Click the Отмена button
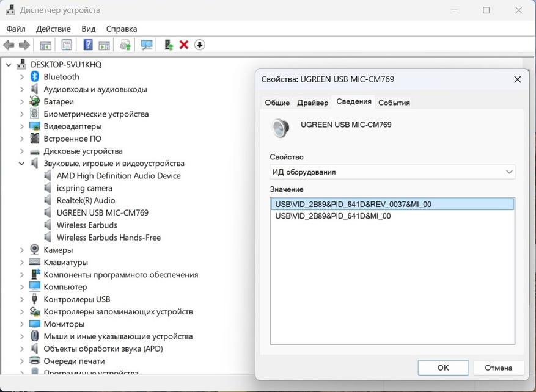Screen dimensions: 536x392 (498, 368)
